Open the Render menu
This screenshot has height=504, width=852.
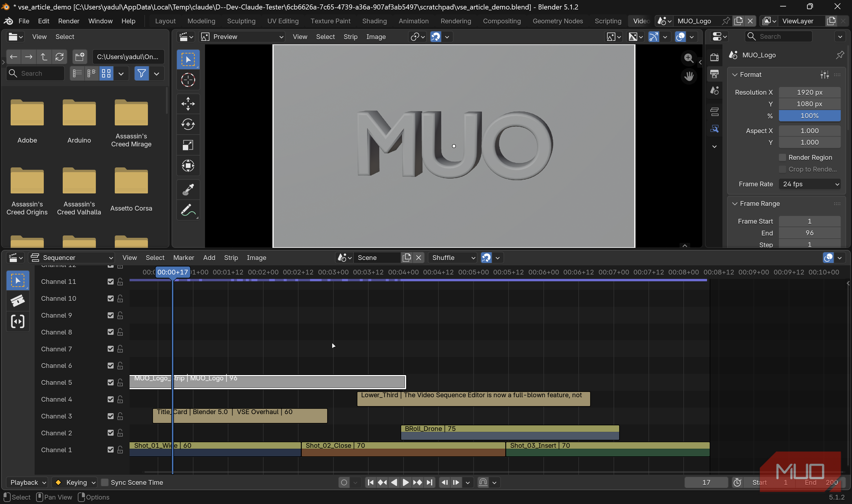[x=69, y=21]
